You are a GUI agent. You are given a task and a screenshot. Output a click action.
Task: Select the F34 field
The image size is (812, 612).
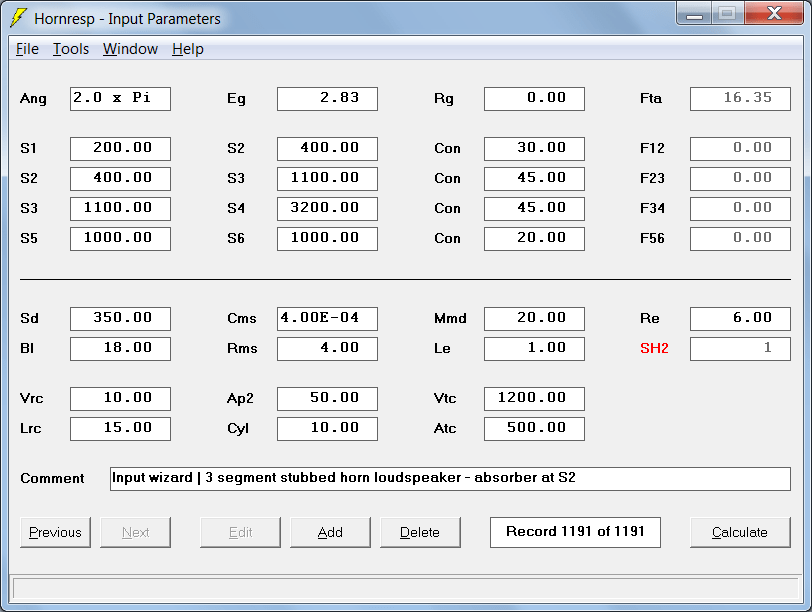point(741,209)
